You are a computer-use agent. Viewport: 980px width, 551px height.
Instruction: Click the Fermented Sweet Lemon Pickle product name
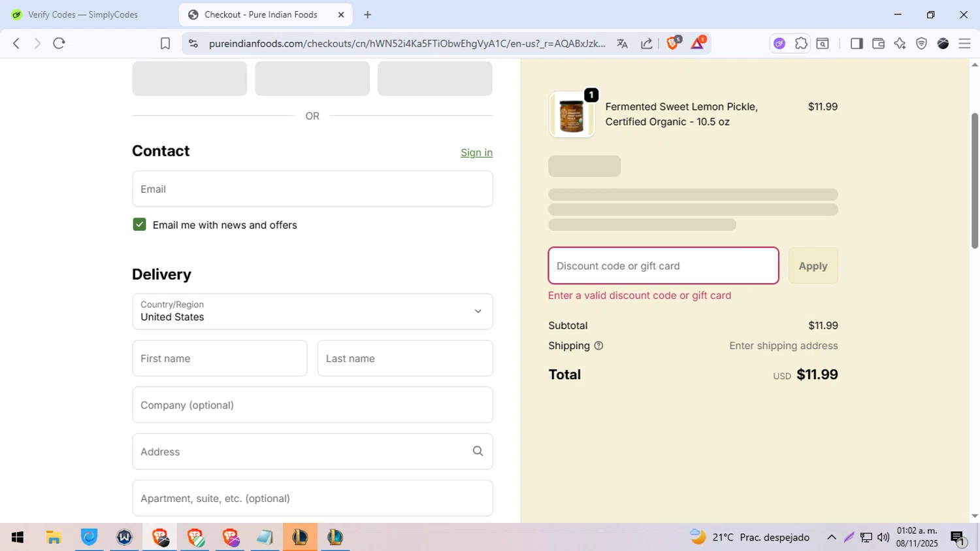pos(681,114)
